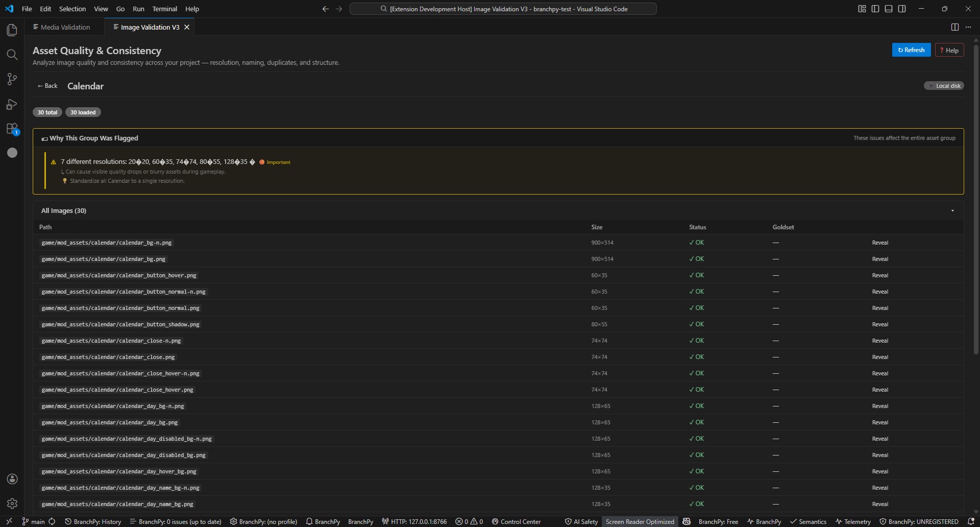
Task: Open Run and Debug view
Action: pyautogui.click(x=12, y=104)
